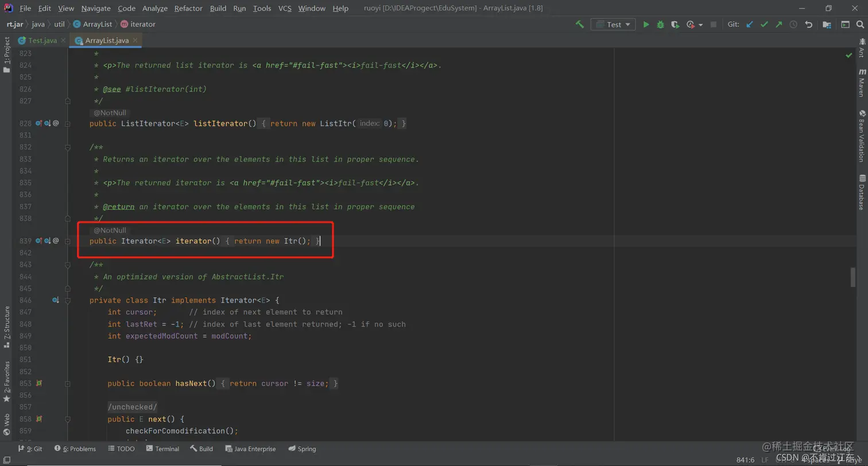
Task: Open the Favorites tool window
Action: (6, 380)
